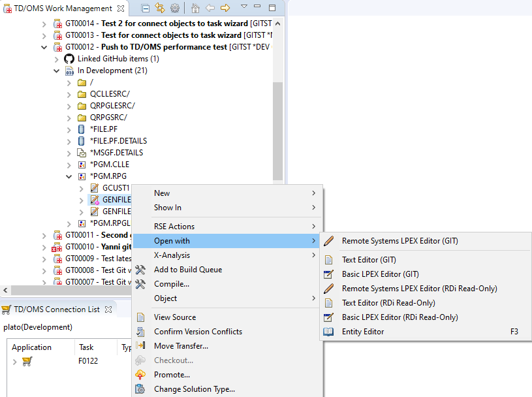Click the Home icon in view toolbar
532x397 pixels.
pyautogui.click(x=195, y=8)
